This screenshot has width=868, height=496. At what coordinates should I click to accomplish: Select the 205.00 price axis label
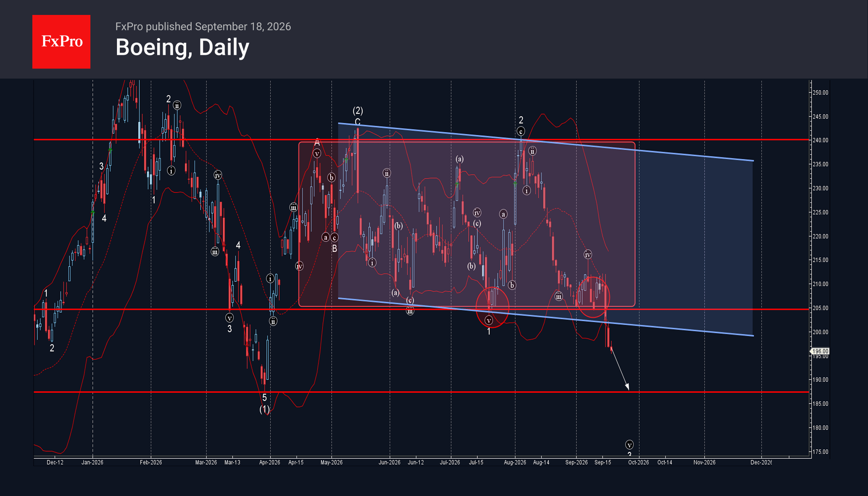[820, 308]
